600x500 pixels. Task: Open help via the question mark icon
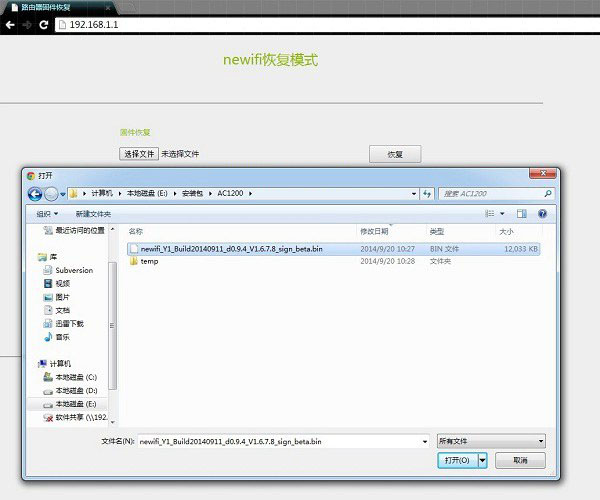click(542, 213)
